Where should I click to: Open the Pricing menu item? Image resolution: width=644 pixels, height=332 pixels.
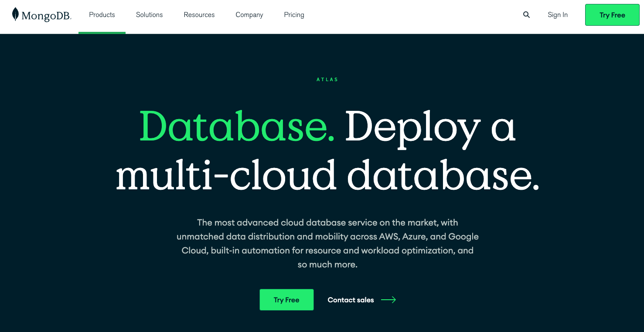tap(293, 14)
